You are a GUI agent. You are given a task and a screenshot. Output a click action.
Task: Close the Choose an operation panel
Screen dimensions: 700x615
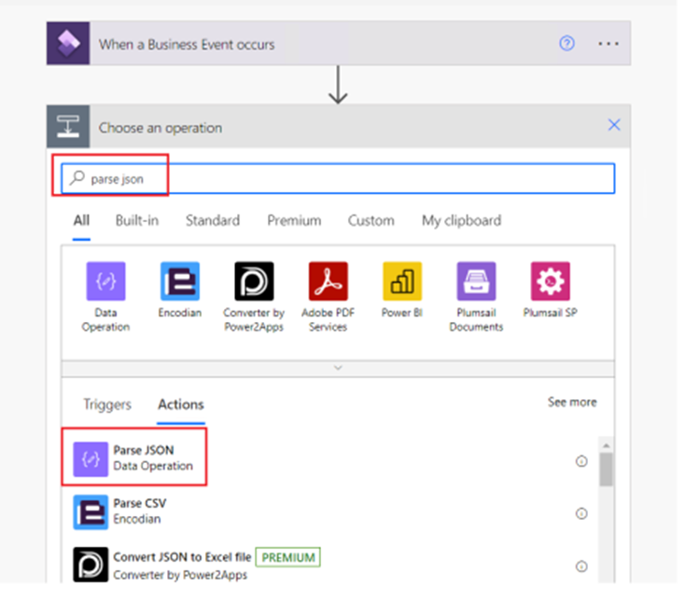click(614, 125)
